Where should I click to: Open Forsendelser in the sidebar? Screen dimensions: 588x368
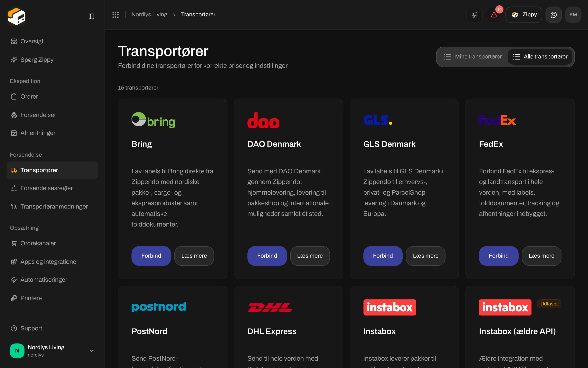52,115
